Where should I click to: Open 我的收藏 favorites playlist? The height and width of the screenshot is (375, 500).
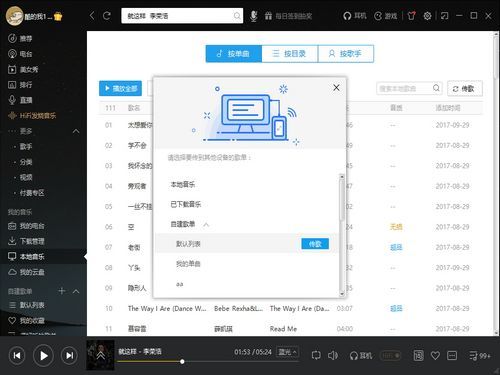pyautogui.click(x=26, y=321)
